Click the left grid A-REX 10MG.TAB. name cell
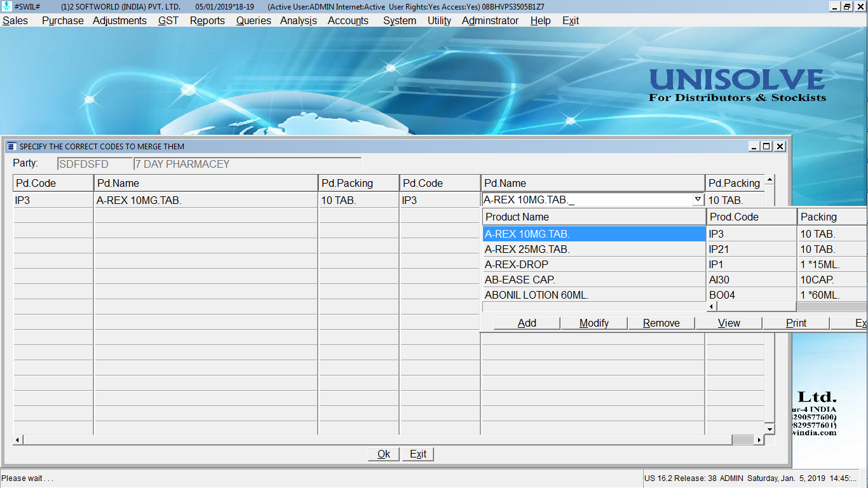Viewport: 868px width, 488px height. pyautogui.click(x=206, y=200)
